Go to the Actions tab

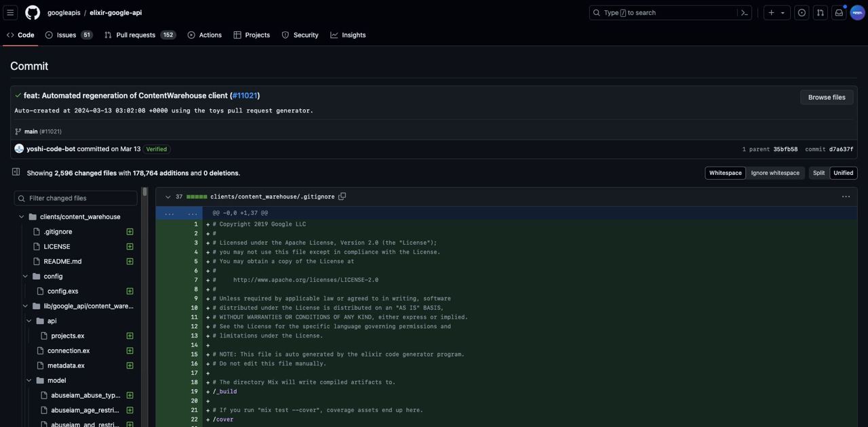[204, 35]
